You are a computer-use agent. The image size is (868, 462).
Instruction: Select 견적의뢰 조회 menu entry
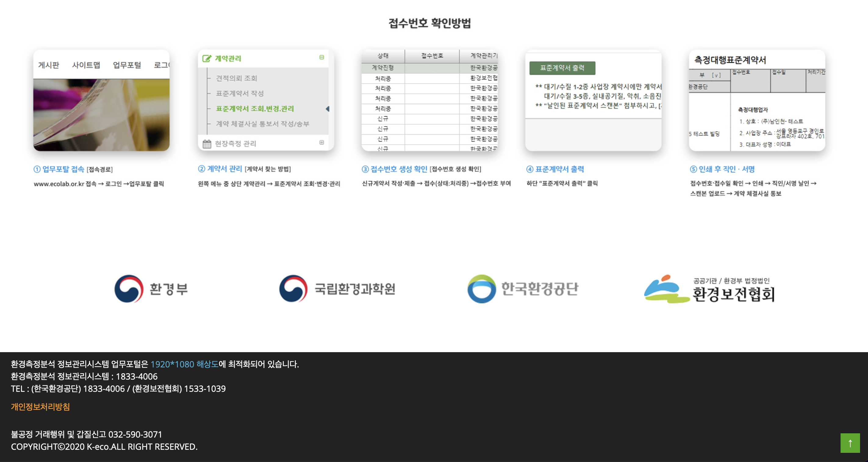(x=236, y=78)
